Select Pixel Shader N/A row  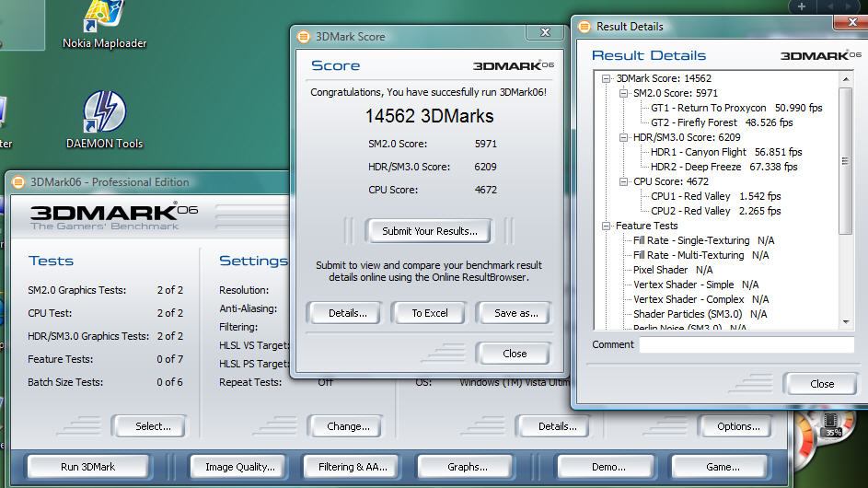(673, 270)
